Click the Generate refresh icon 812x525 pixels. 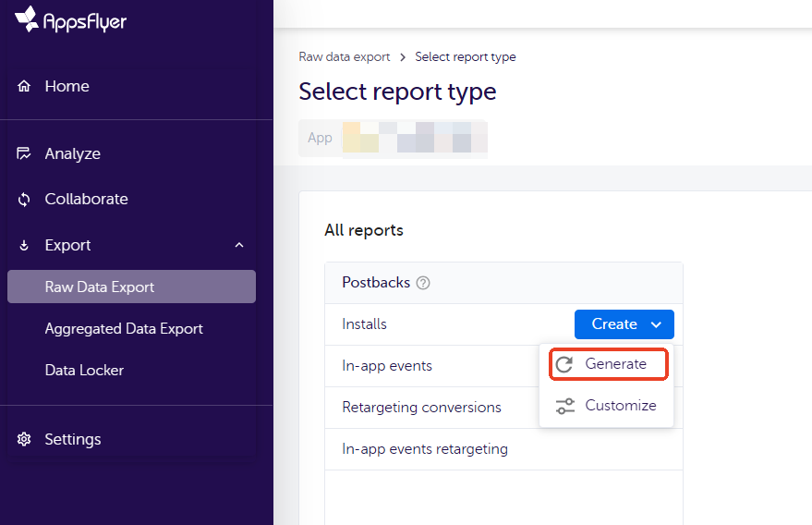coord(564,364)
